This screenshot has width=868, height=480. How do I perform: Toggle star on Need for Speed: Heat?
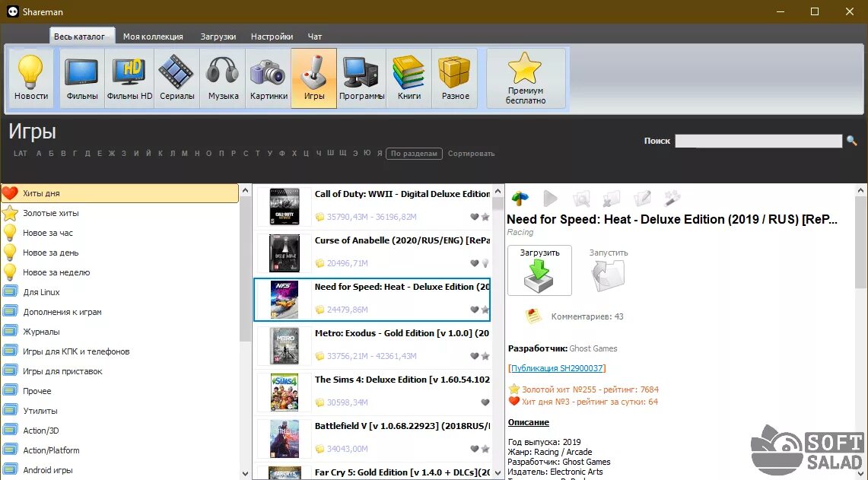(485, 310)
